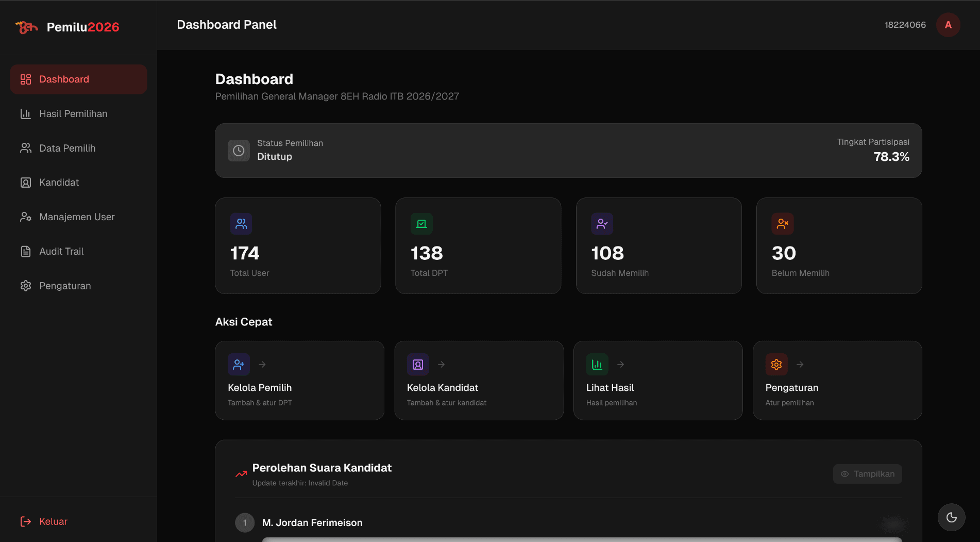Click the add-user icon on Kelola Pemilih
980x542 pixels.
coord(239,365)
